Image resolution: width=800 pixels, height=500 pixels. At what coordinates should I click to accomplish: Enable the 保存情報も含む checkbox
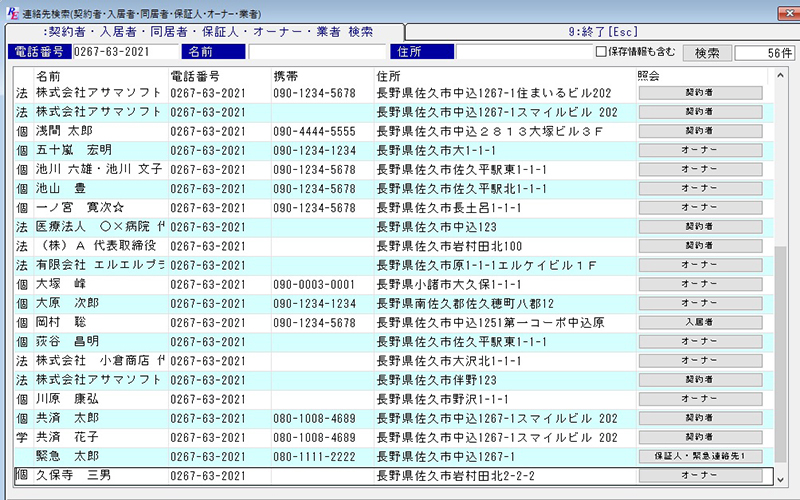coord(601,52)
